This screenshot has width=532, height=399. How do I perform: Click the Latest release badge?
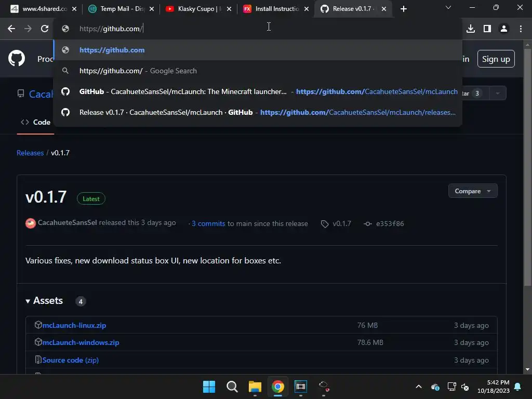[x=91, y=199]
